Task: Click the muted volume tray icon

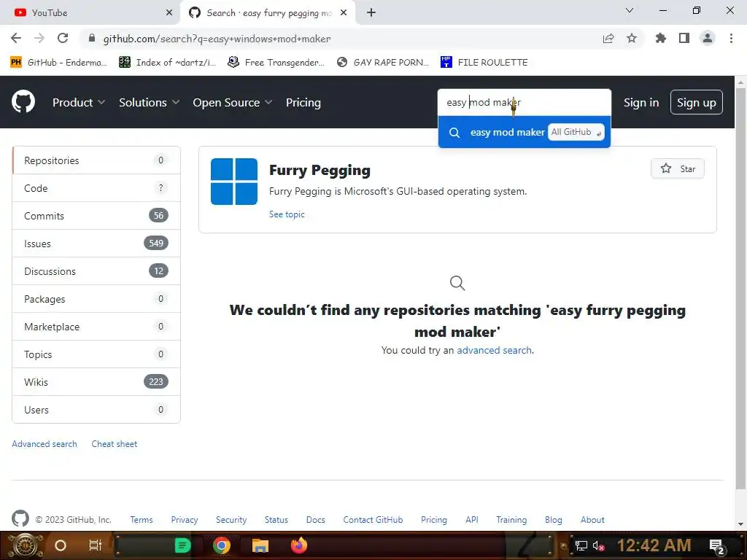Action: [x=598, y=545]
